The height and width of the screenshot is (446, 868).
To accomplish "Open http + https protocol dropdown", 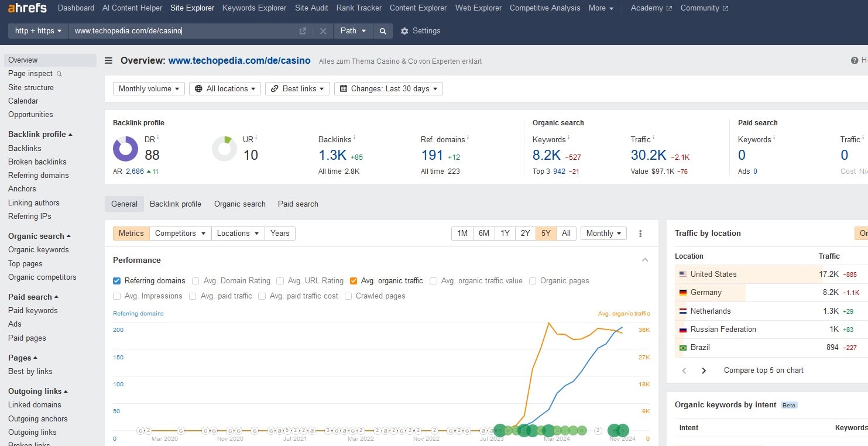I will point(38,31).
